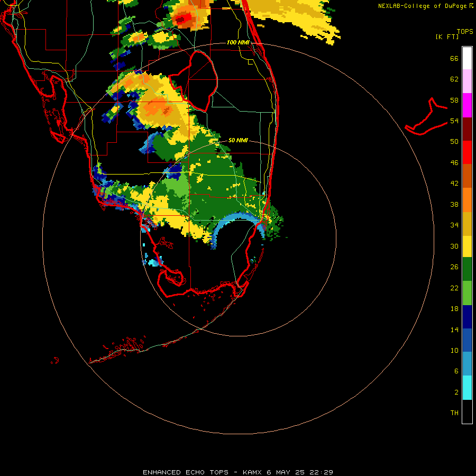Click the cyan 6 legend swatch
The image size is (476, 476).
[467, 388]
